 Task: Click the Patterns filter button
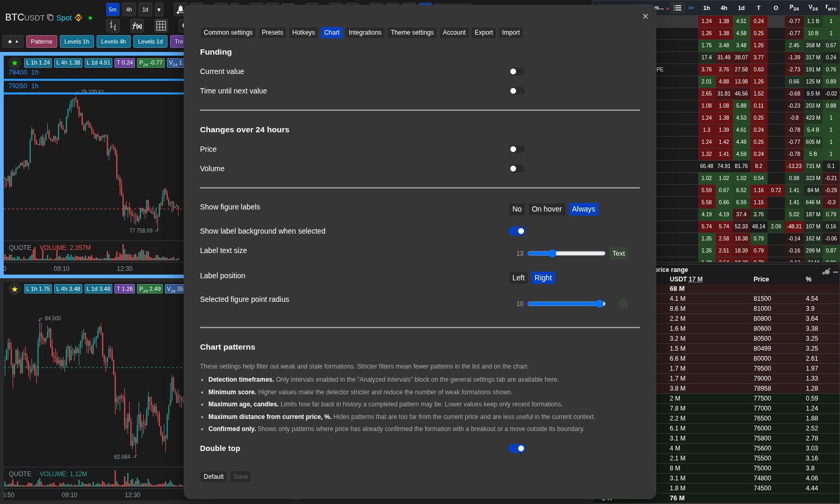41,41
